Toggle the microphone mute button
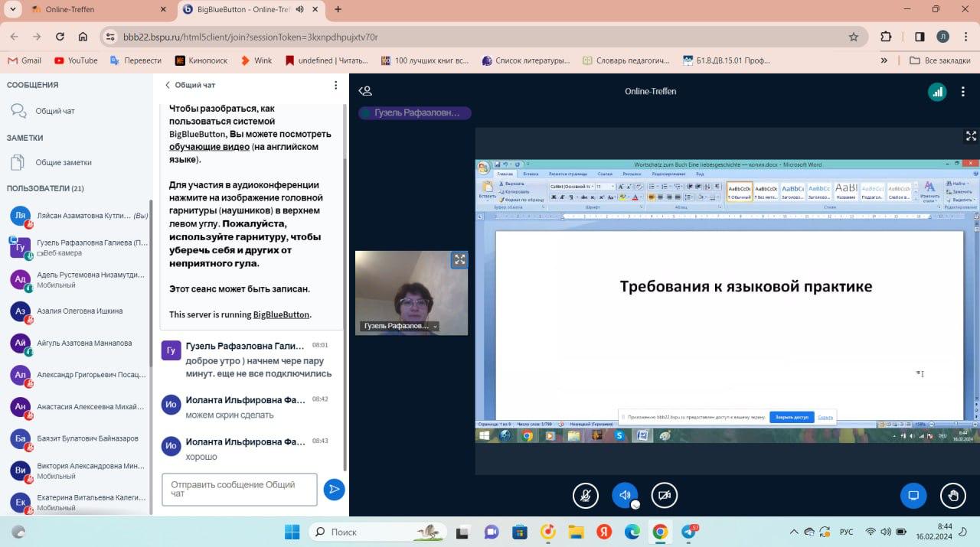This screenshot has height=547, width=980. coord(586,496)
